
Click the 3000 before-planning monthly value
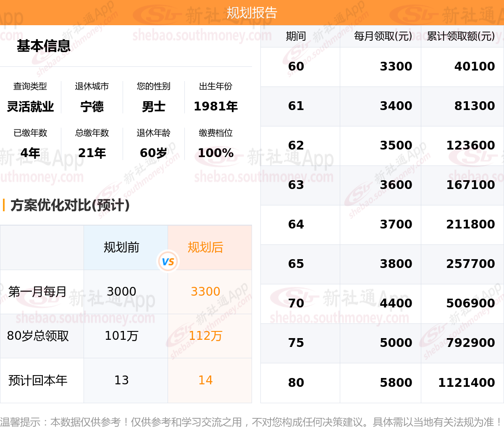tap(121, 291)
